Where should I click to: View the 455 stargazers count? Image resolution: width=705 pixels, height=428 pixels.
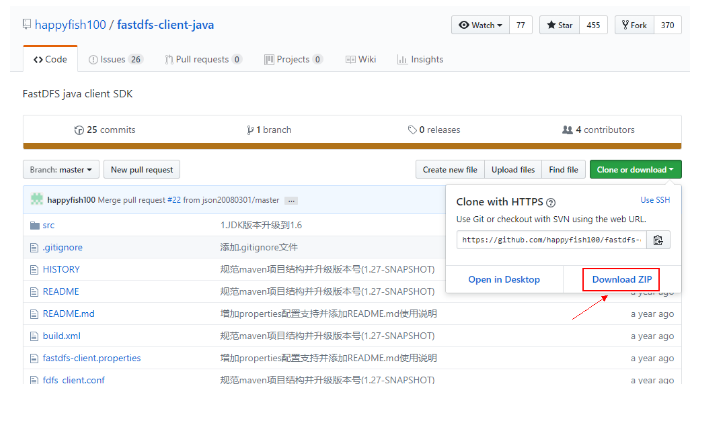pos(593,25)
